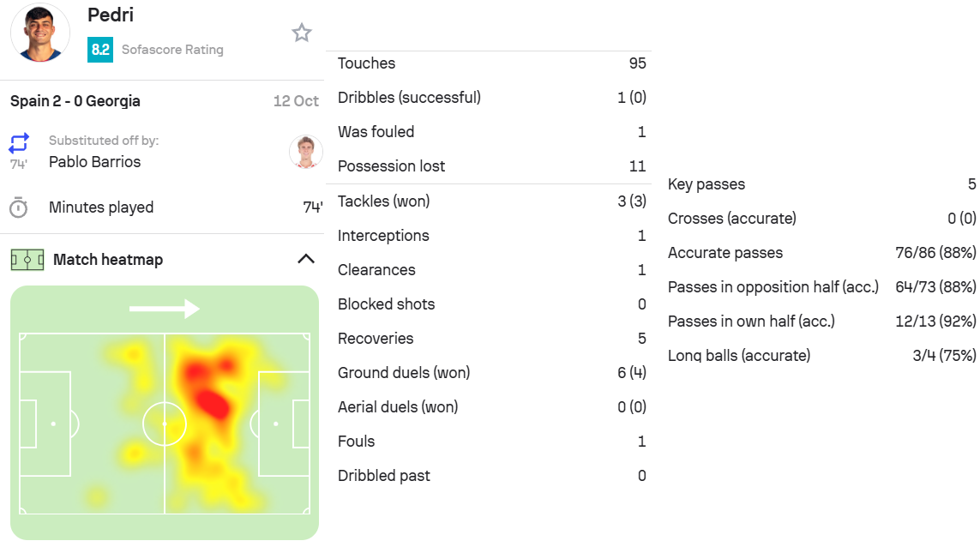Click the minutes played stopwatch icon
This screenshot has width=980, height=541.
19,207
